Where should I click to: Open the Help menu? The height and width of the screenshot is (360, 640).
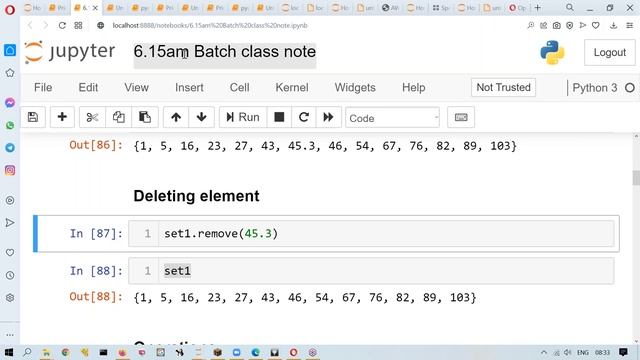[413, 87]
